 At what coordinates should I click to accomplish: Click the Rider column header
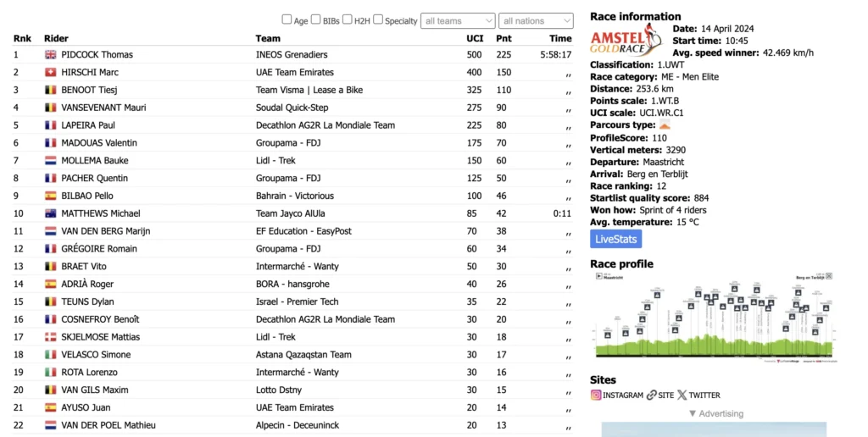pos(56,38)
